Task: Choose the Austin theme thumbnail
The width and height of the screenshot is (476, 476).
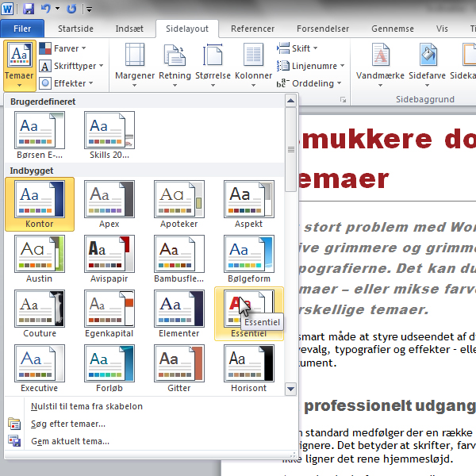Action: coord(40,259)
